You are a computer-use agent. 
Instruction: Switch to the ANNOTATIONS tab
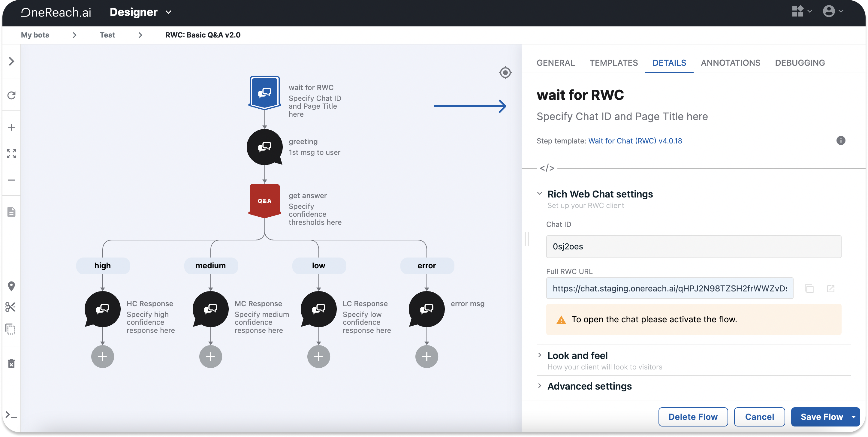[730, 63]
